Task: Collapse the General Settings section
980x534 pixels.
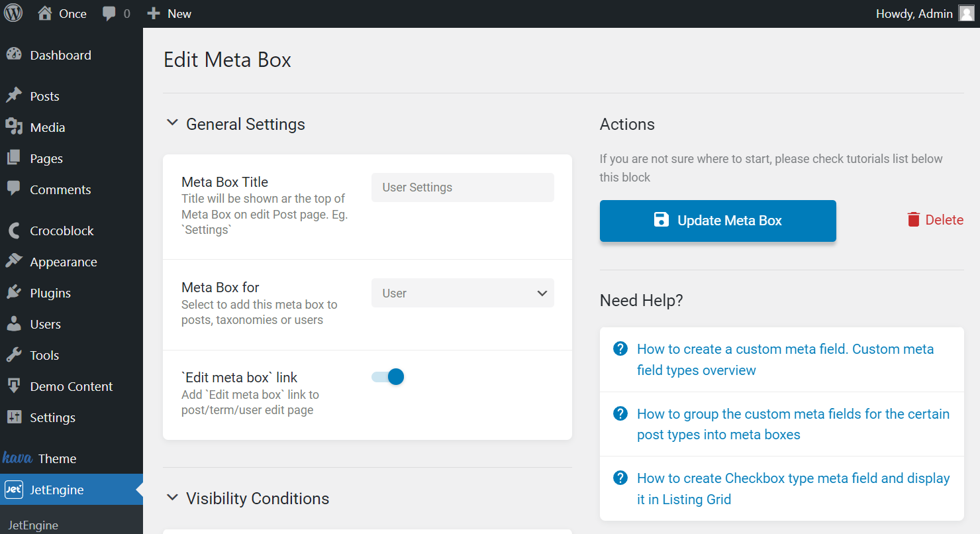Action: pos(172,123)
